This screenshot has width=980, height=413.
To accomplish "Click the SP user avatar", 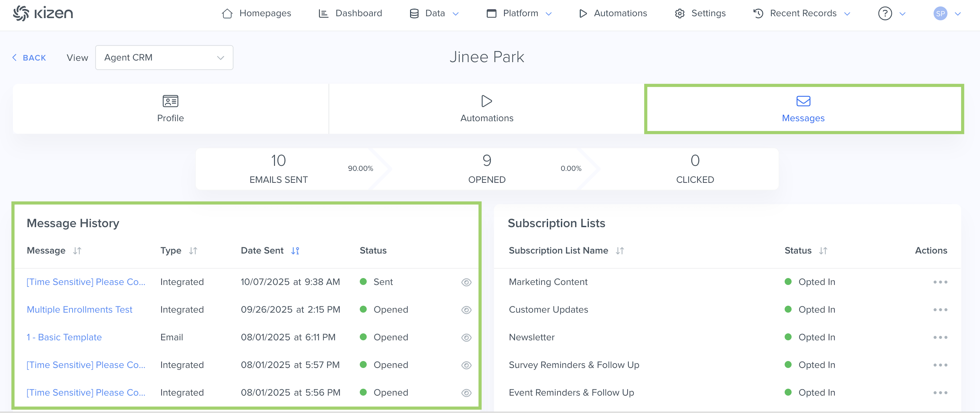I will tap(940, 14).
